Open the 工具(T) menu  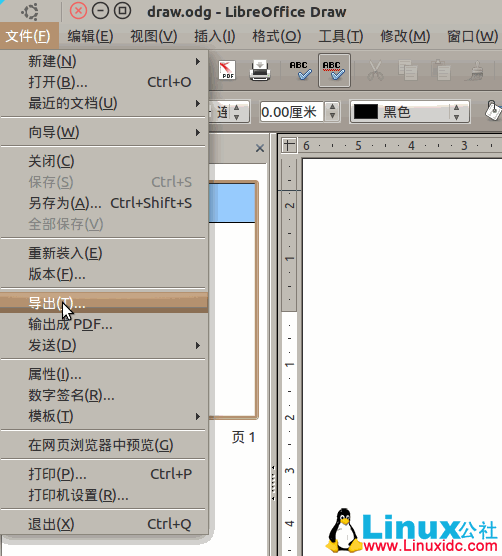click(x=341, y=36)
